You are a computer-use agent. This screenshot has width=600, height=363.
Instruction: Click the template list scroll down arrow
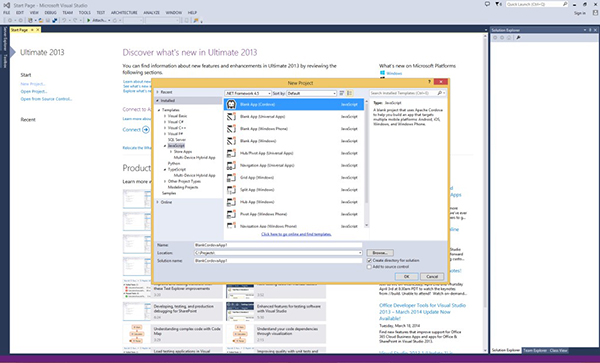coord(366,226)
